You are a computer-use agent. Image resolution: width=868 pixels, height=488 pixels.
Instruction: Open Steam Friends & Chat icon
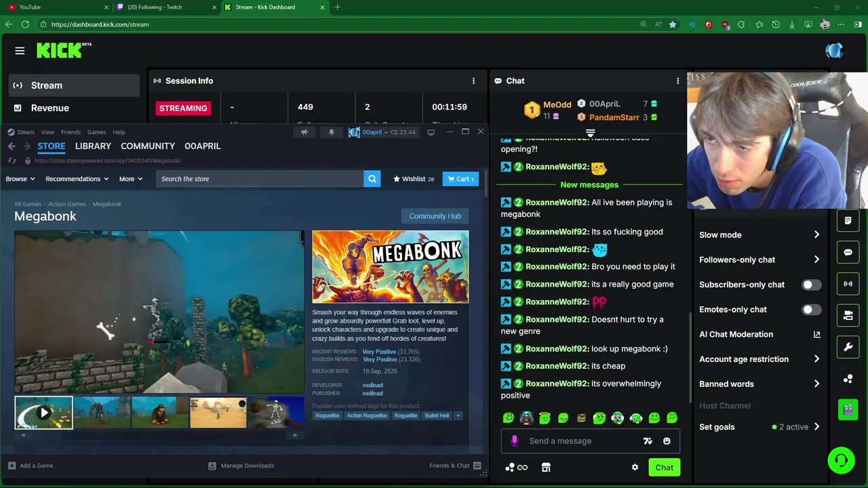click(477, 466)
